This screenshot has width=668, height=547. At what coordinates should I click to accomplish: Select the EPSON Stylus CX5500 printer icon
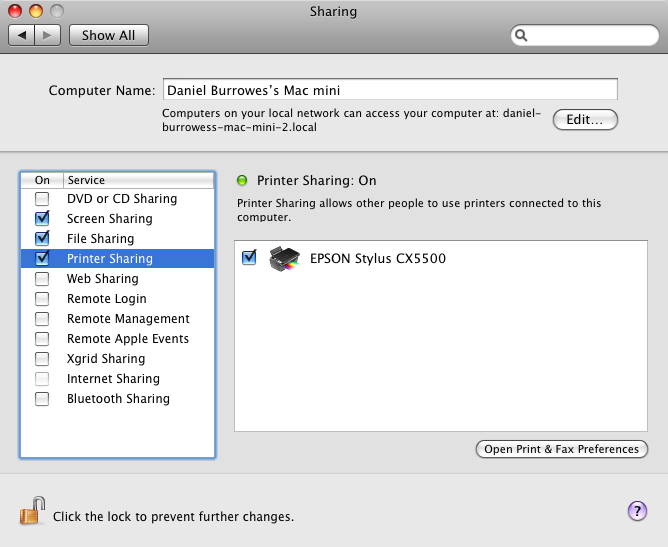pos(285,259)
